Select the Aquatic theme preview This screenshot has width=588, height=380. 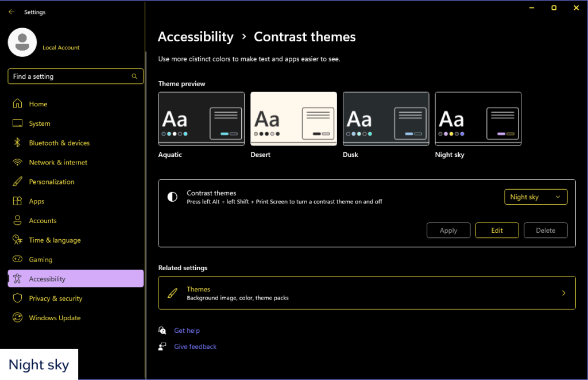point(201,118)
